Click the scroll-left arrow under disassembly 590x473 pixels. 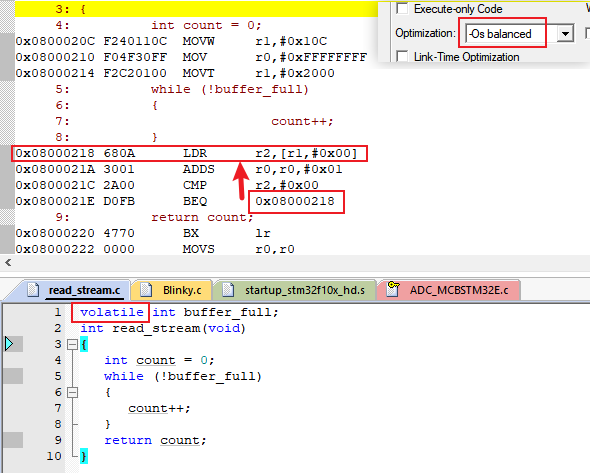(x=8, y=262)
